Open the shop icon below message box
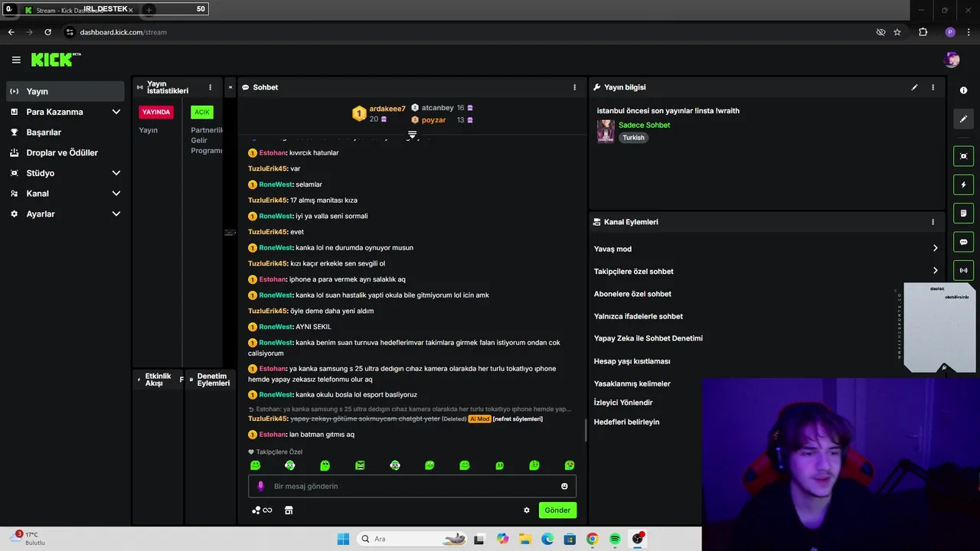 (x=289, y=510)
